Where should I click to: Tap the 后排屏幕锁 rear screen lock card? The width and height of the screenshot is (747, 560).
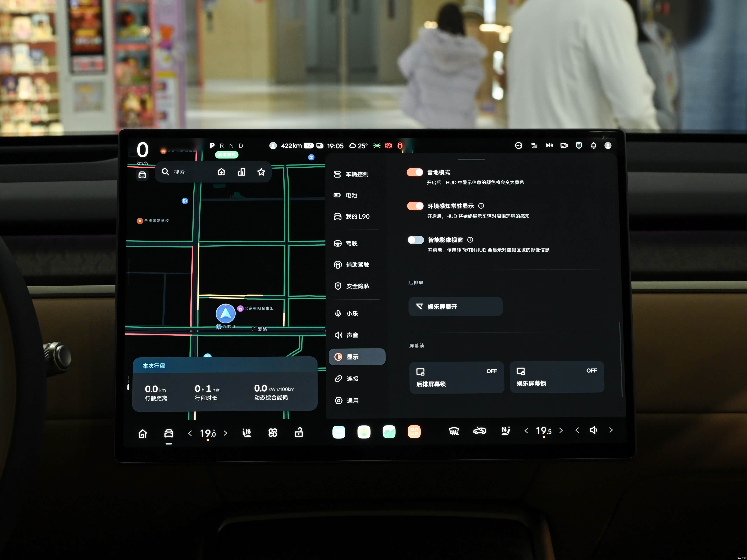[456, 377]
